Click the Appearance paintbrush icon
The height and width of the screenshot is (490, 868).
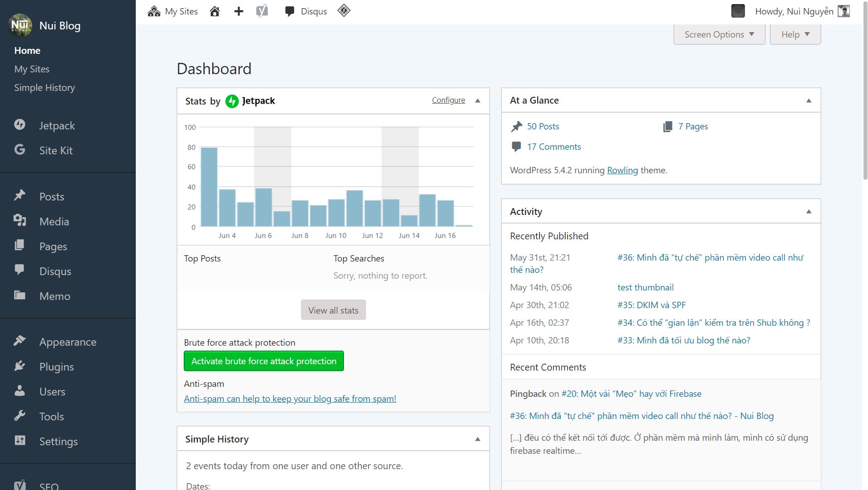click(19, 341)
